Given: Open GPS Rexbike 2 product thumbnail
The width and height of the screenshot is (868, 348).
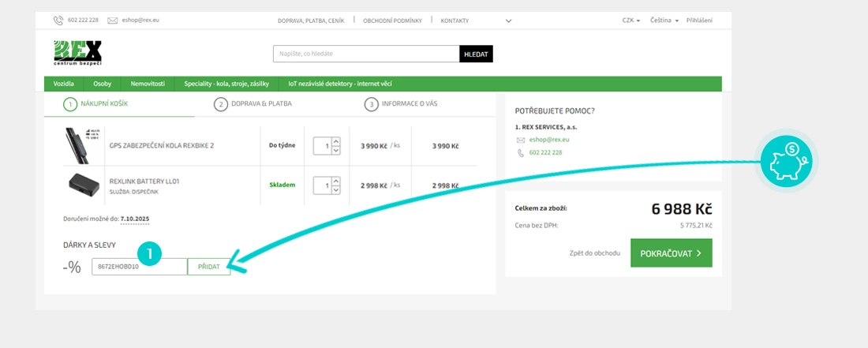Looking at the screenshot, I should 82,145.
